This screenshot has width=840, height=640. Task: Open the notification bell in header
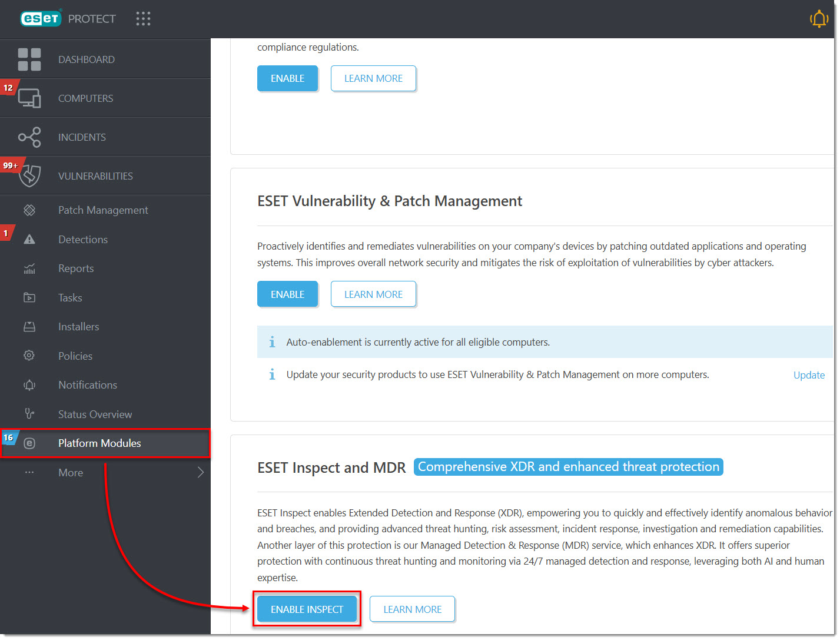819,19
